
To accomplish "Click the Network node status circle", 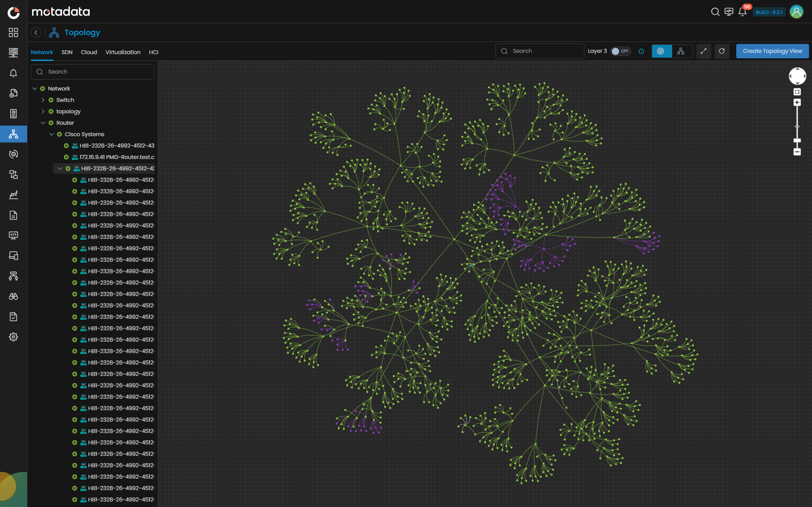I will point(42,88).
